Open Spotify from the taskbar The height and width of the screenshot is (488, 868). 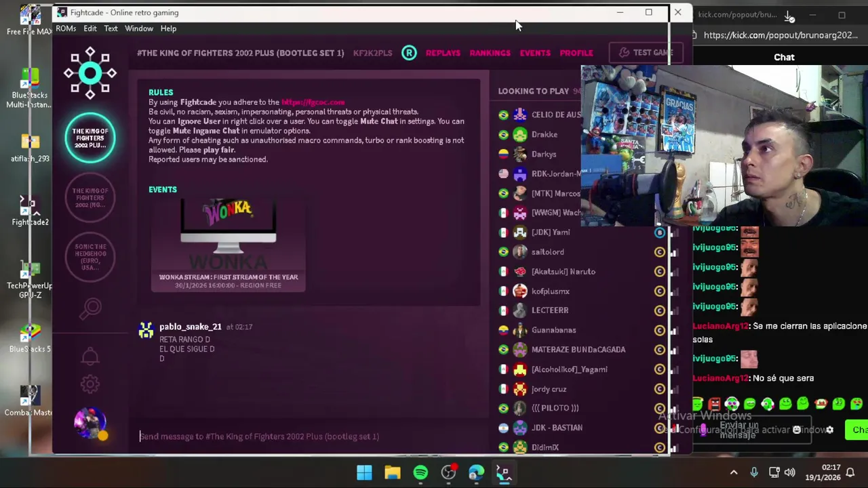pos(420,472)
